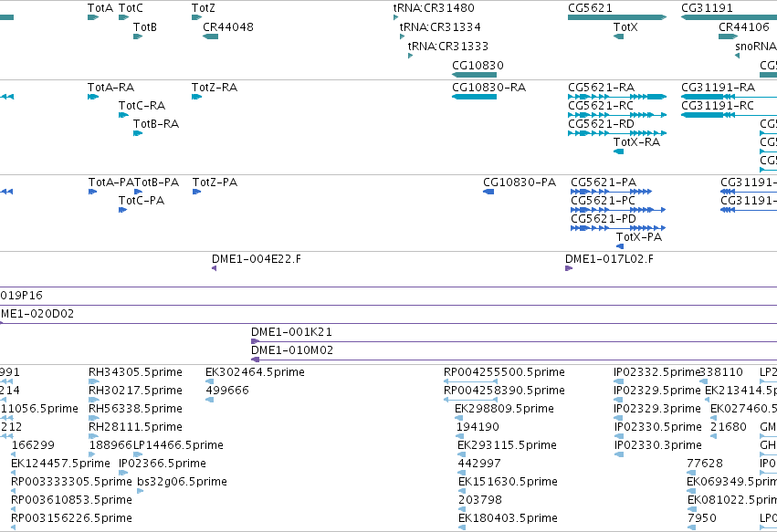This screenshot has height=532, width=777.
Task: Open the TotB-RA transcript
Action: [138, 133]
